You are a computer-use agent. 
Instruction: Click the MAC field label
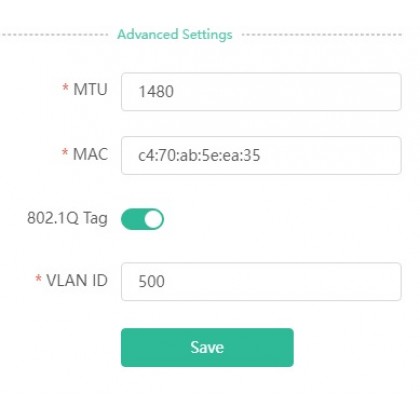(x=90, y=154)
